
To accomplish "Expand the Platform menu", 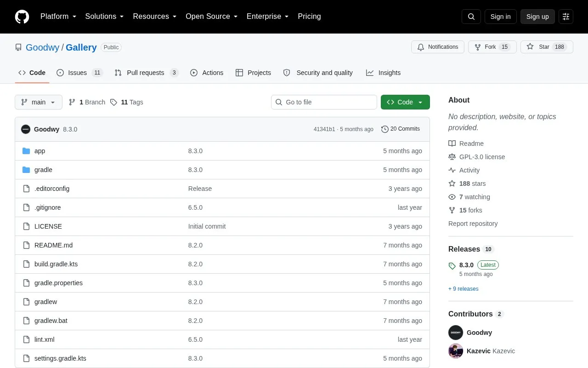I will 58,17.
